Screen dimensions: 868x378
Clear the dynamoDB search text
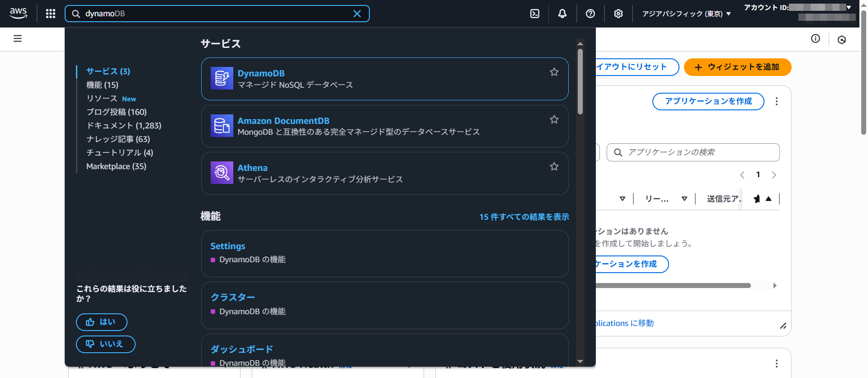click(x=357, y=14)
